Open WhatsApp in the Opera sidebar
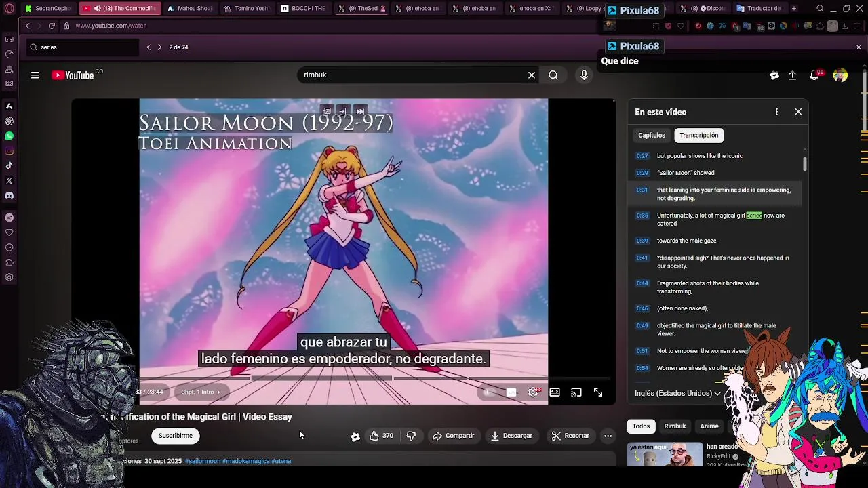Screen dimensions: 868x488 [9, 136]
